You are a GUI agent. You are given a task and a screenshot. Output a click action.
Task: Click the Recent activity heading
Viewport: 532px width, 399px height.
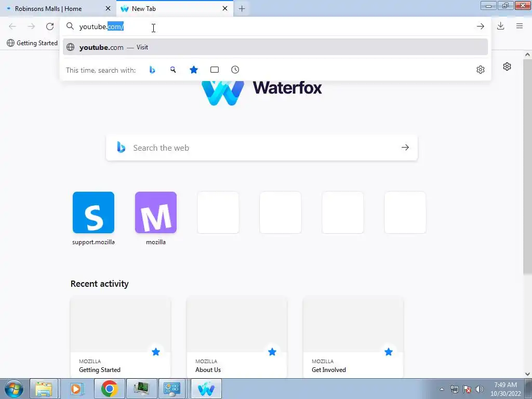pos(99,284)
